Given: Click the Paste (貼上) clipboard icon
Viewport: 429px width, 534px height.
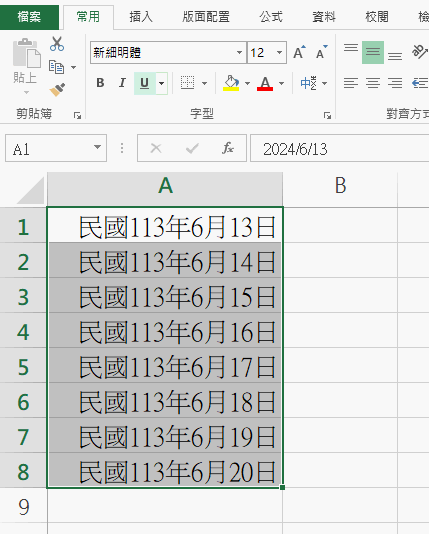Looking at the screenshot, I should (27, 53).
